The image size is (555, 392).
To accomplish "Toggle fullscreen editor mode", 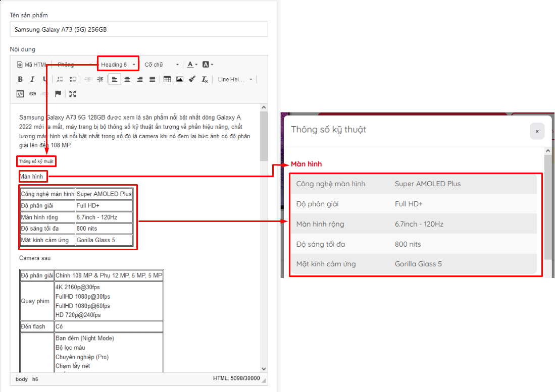I will (73, 94).
